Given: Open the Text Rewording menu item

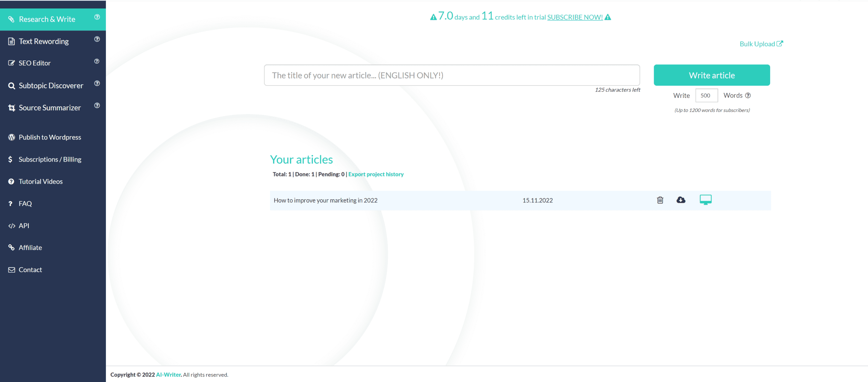Looking at the screenshot, I should click(x=44, y=42).
